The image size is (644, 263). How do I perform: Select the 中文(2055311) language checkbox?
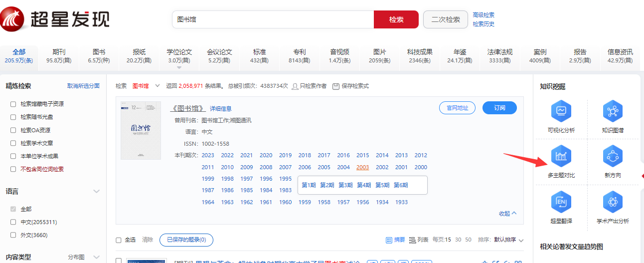13,222
